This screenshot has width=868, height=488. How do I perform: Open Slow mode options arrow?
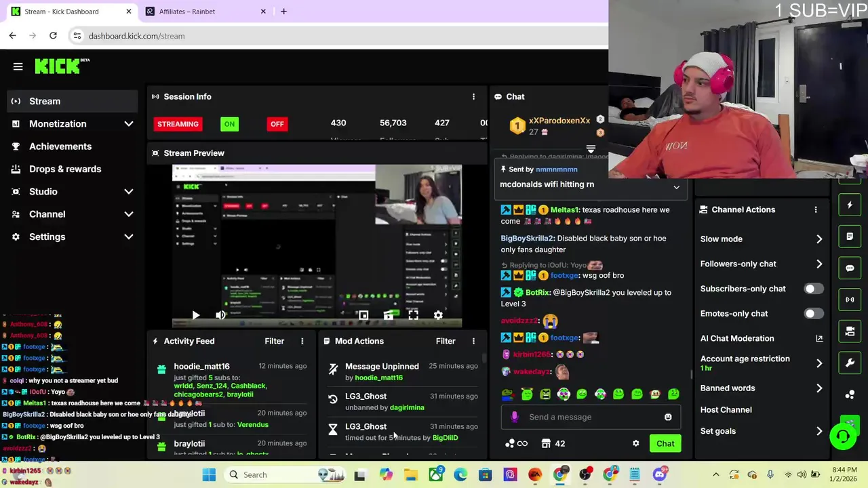click(819, 239)
